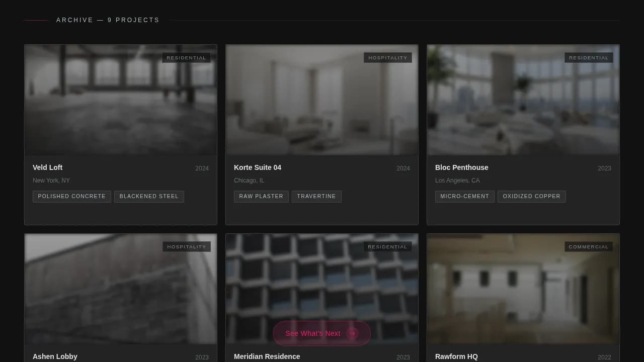Select the Raw Plaster material tag

tap(261, 197)
